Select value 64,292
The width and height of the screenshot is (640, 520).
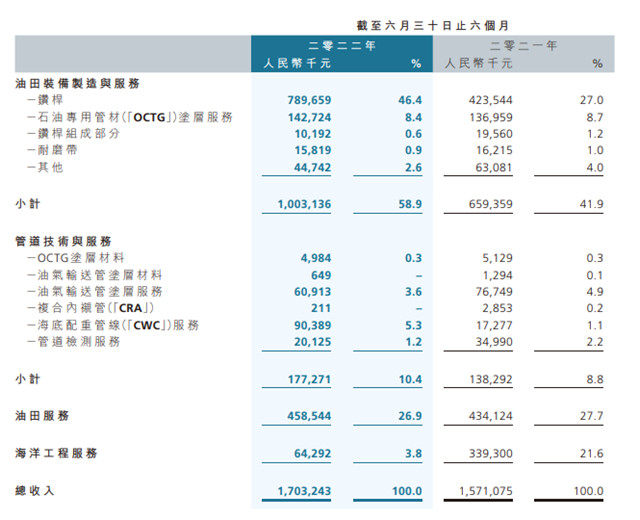(x=313, y=454)
